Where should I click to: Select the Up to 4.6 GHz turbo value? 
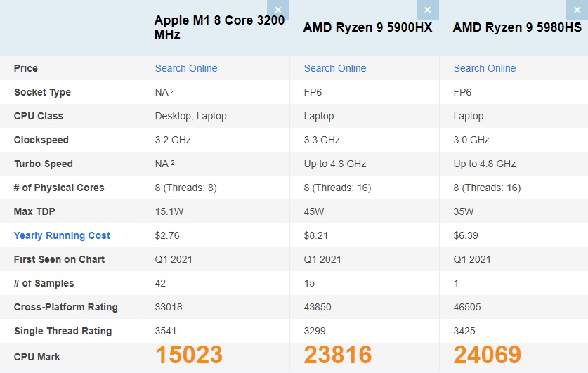335,164
